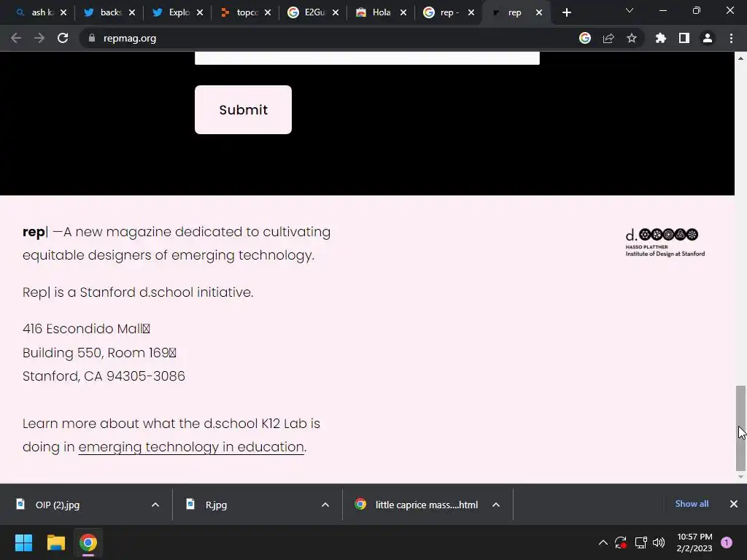Close the 'E2Gu' tab
Viewport: 747px width, 560px height.
(x=336, y=12)
